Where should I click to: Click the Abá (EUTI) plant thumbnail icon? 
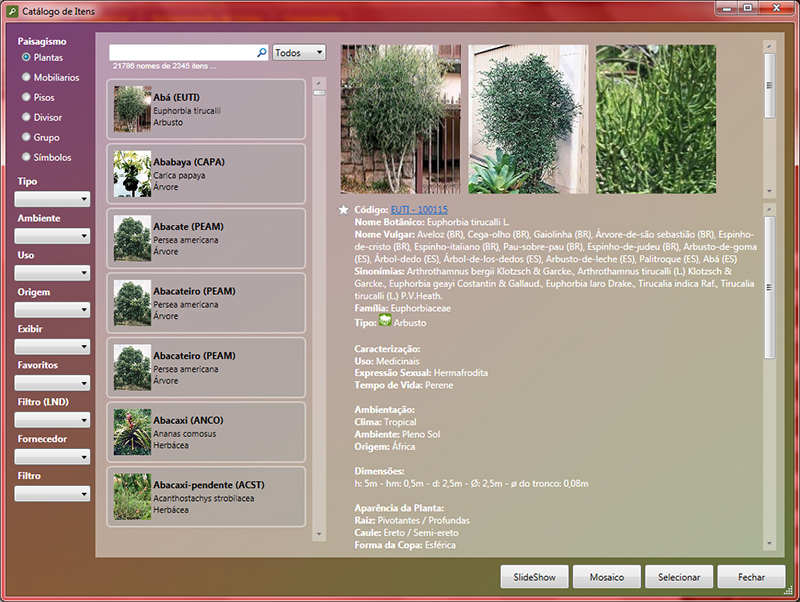132,109
